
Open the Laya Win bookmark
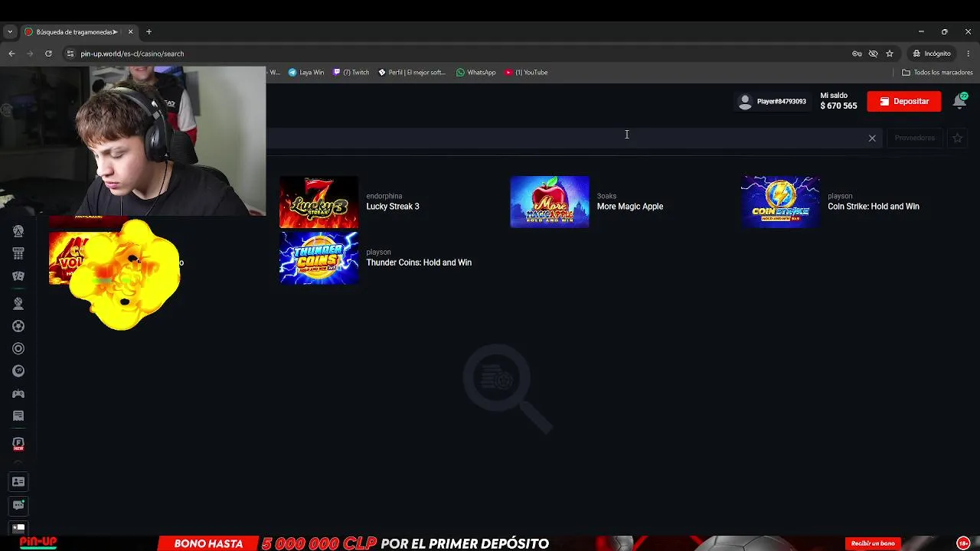(306, 72)
